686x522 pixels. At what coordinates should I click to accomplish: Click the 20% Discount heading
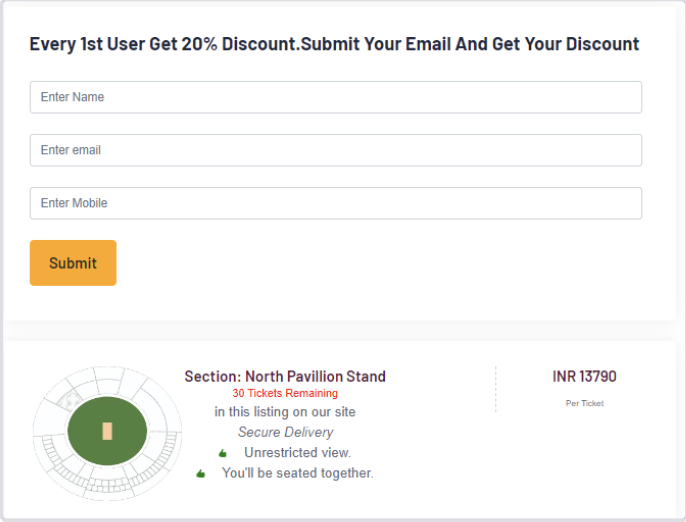(x=334, y=44)
